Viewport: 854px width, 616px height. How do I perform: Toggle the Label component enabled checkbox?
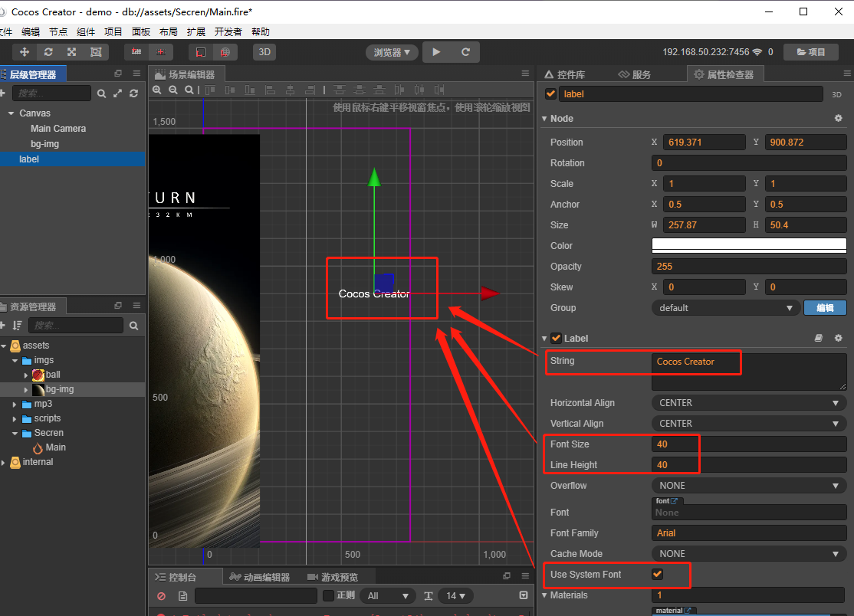[x=556, y=338]
